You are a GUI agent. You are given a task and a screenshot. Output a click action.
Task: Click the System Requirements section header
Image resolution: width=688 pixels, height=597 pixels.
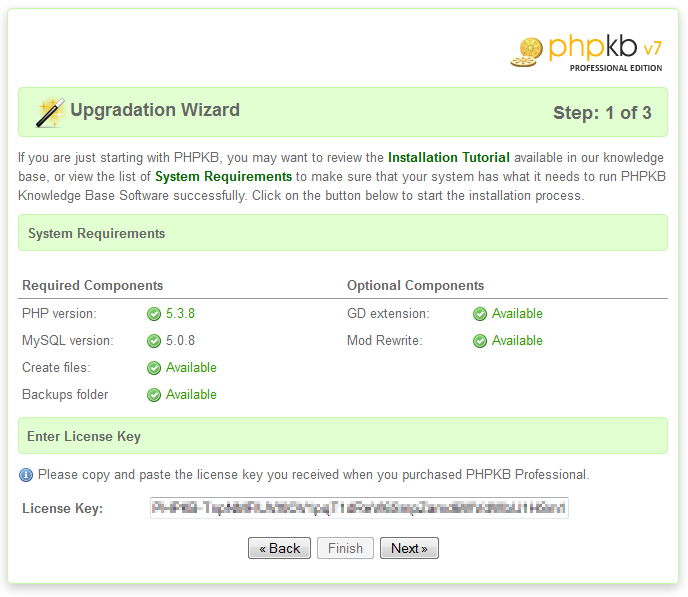pyautogui.click(x=343, y=233)
